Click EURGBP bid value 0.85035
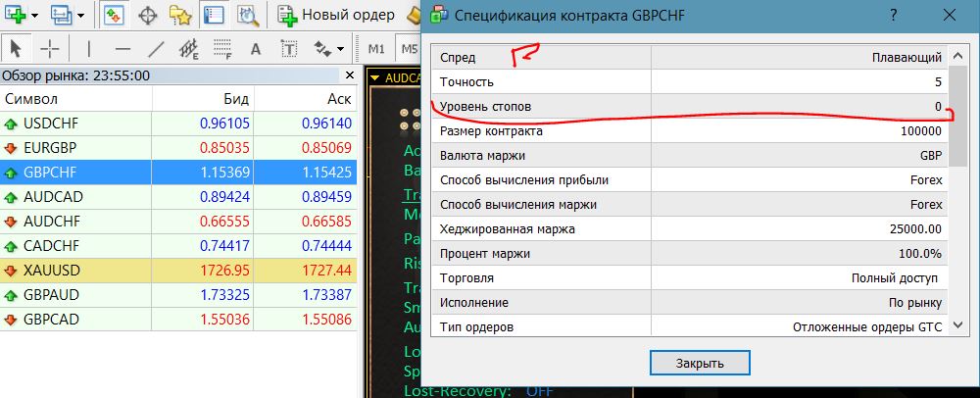This screenshot has width=980, height=398. 225,148
